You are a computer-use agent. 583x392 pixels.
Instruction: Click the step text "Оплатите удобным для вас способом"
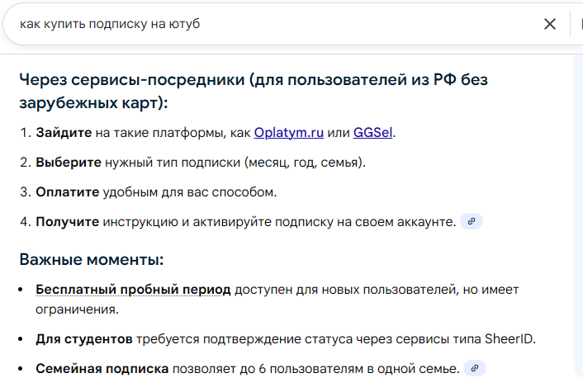point(156,192)
